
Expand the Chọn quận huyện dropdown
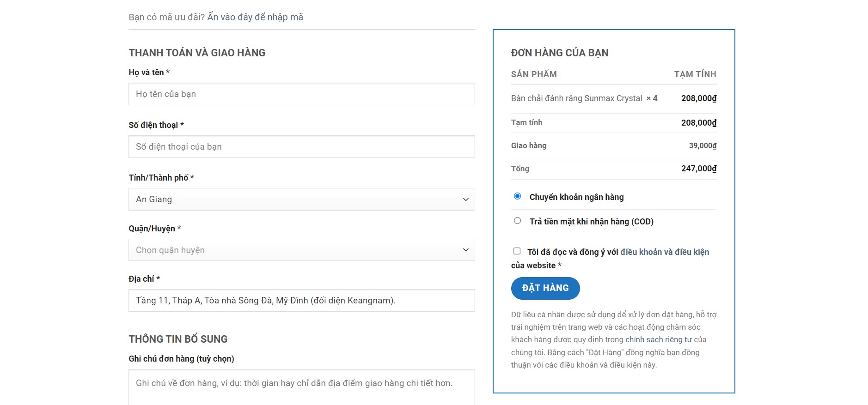click(296, 250)
